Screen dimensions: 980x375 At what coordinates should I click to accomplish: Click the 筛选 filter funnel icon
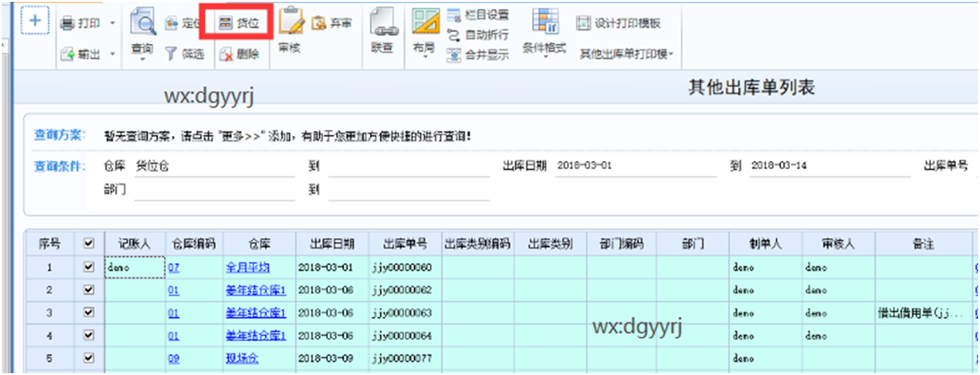pos(171,55)
